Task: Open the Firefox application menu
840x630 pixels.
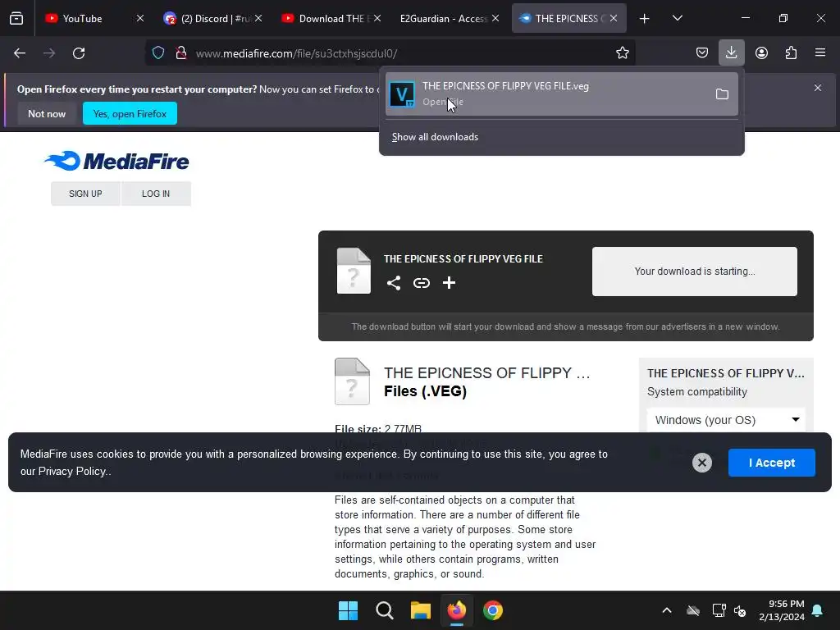Action: (820, 53)
